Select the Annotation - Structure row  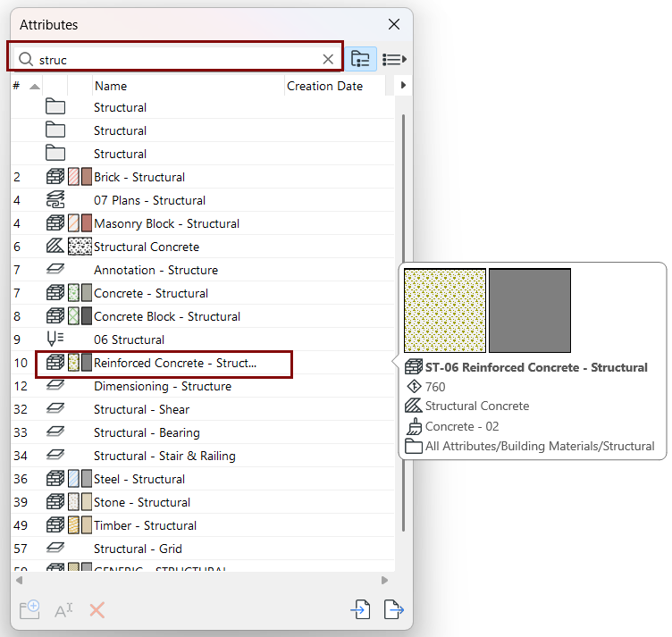(x=202, y=270)
